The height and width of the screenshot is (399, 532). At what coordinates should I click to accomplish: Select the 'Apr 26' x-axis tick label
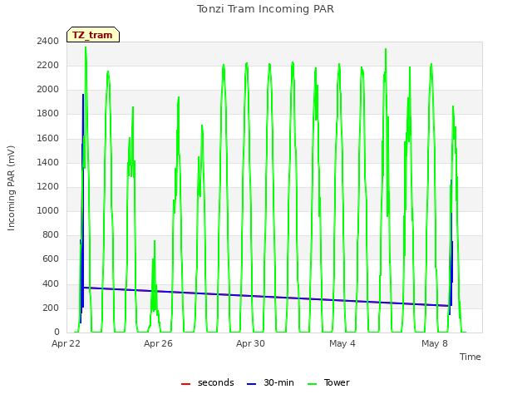click(158, 343)
